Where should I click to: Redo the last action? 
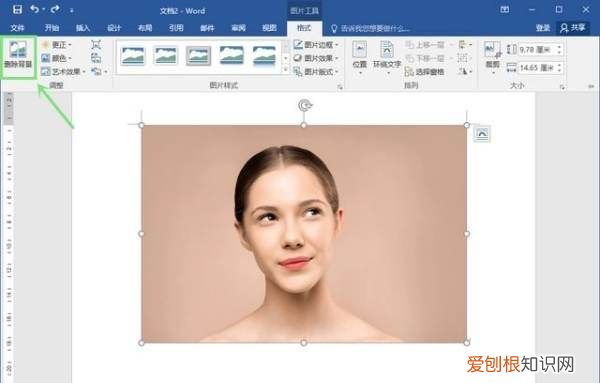55,9
